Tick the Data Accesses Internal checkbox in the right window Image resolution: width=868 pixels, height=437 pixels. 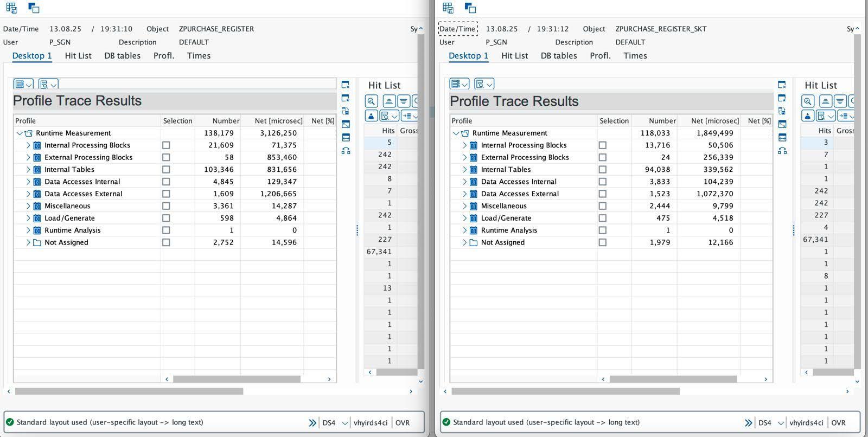(x=602, y=182)
